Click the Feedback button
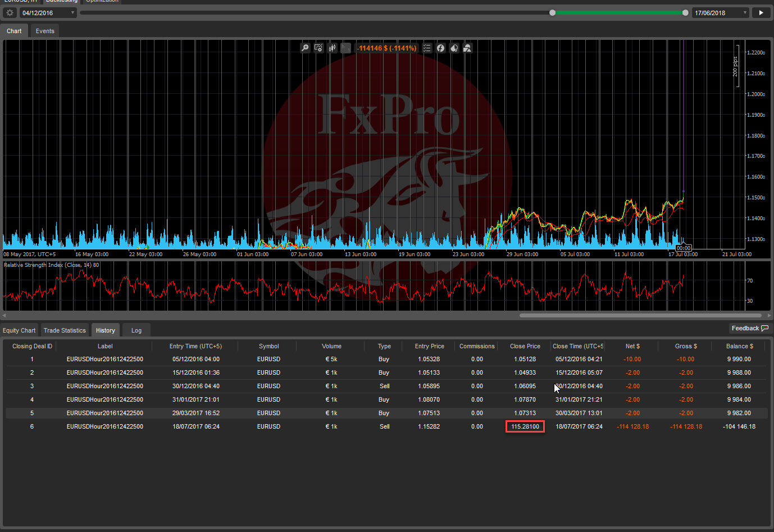Viewport: 774px width, 532px height. [x=749, y=328]
